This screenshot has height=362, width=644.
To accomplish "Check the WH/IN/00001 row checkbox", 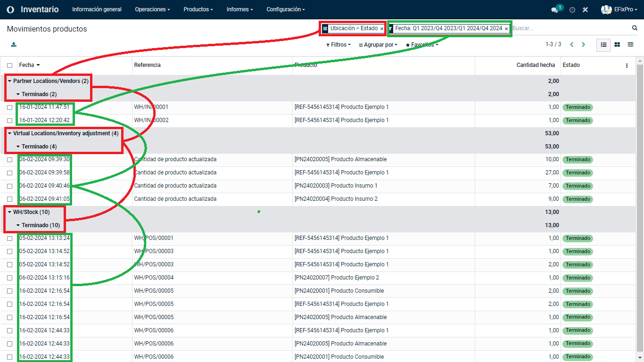I will click(x=10, y=107).
